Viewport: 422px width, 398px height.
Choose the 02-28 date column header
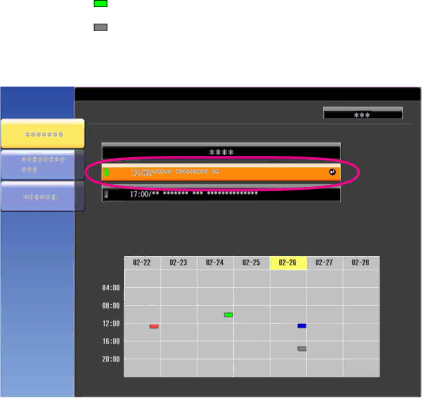point(361,263)
